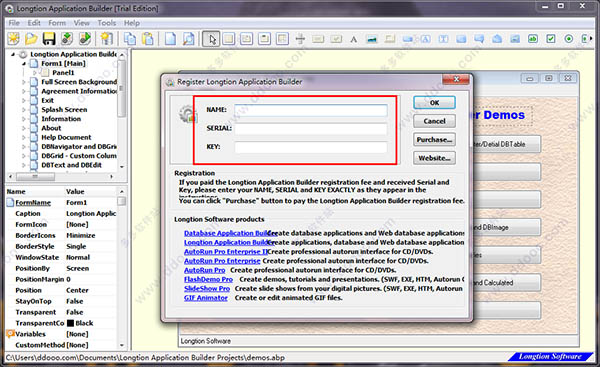
Task: Show more toolbar components overflow arrow
Action: 592,39
